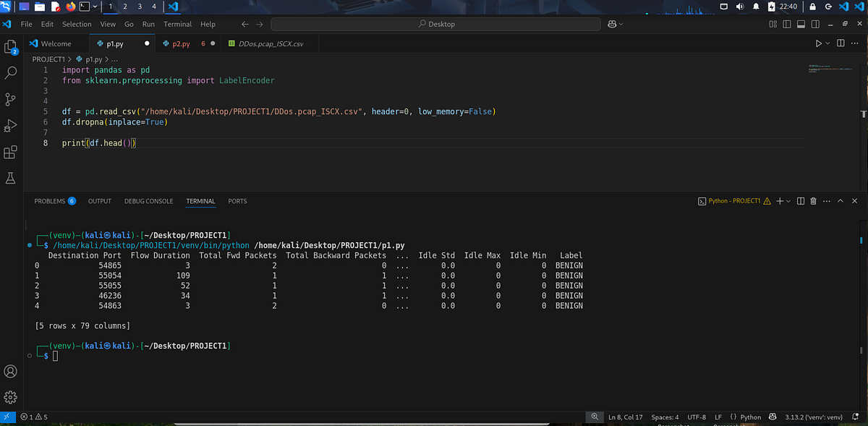
Task: Open the Run and Debug view
Action: tap(11, 126)
